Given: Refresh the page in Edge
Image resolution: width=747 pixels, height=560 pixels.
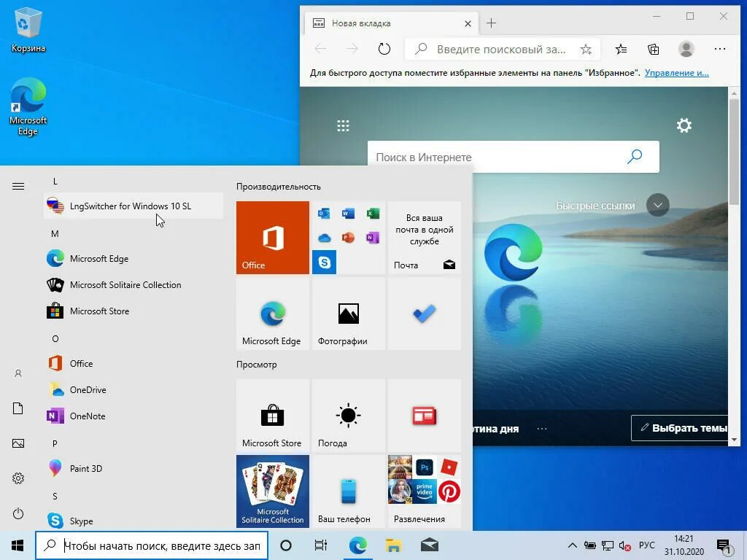Looking at the screenshot, I should point(384,49).
